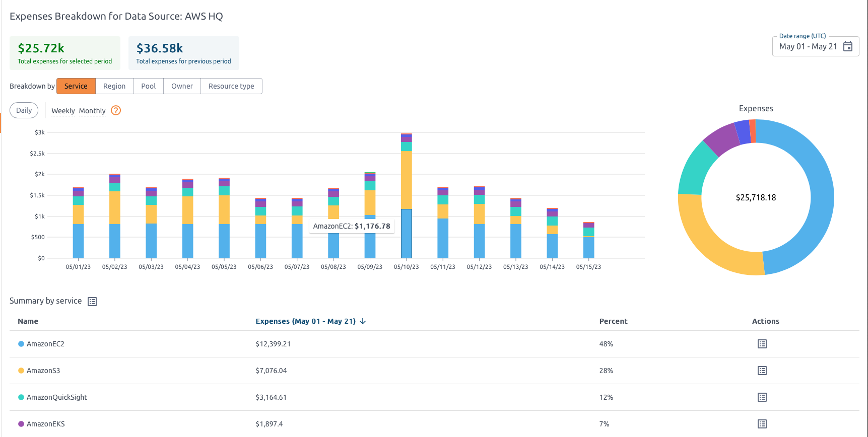Open the AmazonEKS row actions icon

coord(762,424)
